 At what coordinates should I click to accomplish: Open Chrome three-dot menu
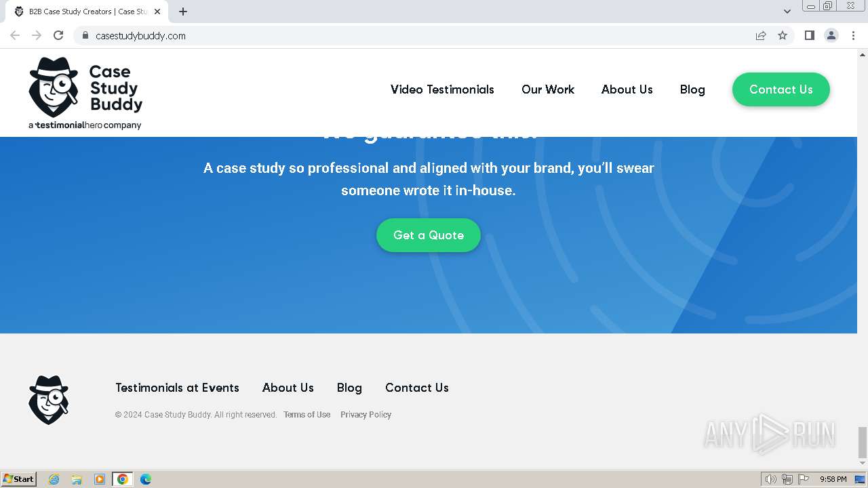coord(853,35)
